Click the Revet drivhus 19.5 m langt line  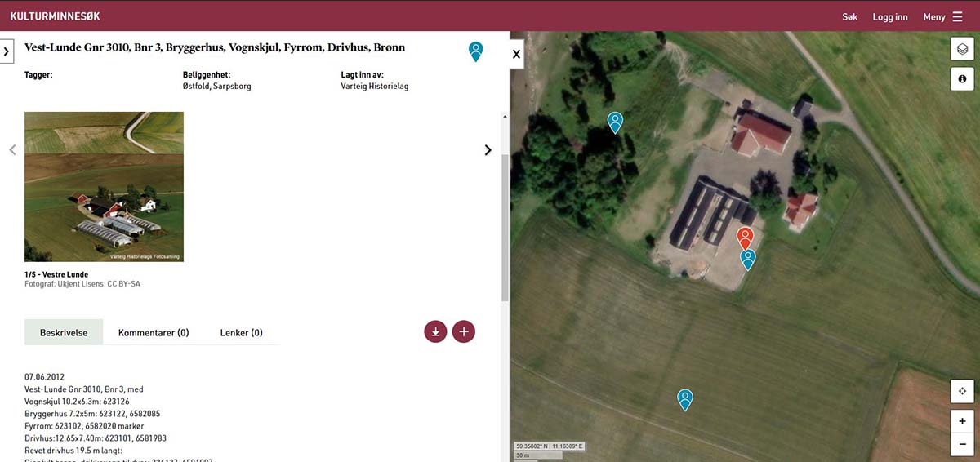tap(73, 451)
